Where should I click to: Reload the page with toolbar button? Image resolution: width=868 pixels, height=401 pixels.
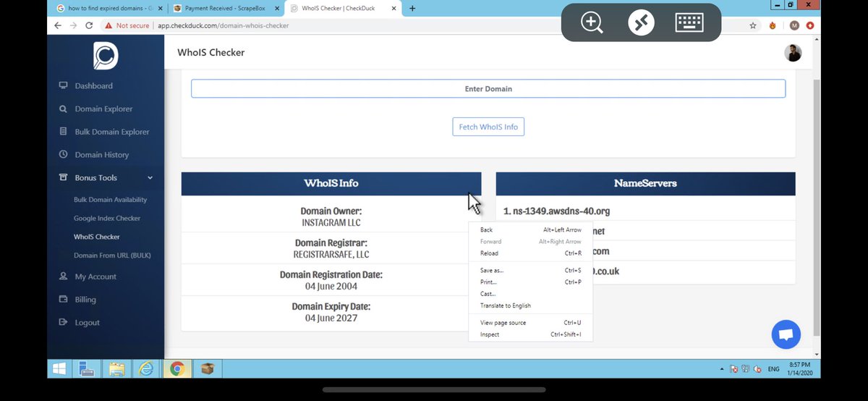[89, 25]
